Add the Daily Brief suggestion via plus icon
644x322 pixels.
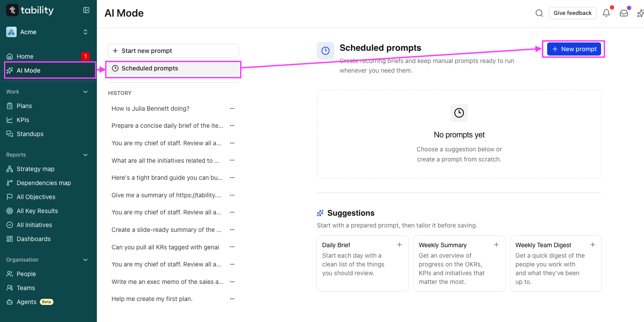click(x=400, y=245)
